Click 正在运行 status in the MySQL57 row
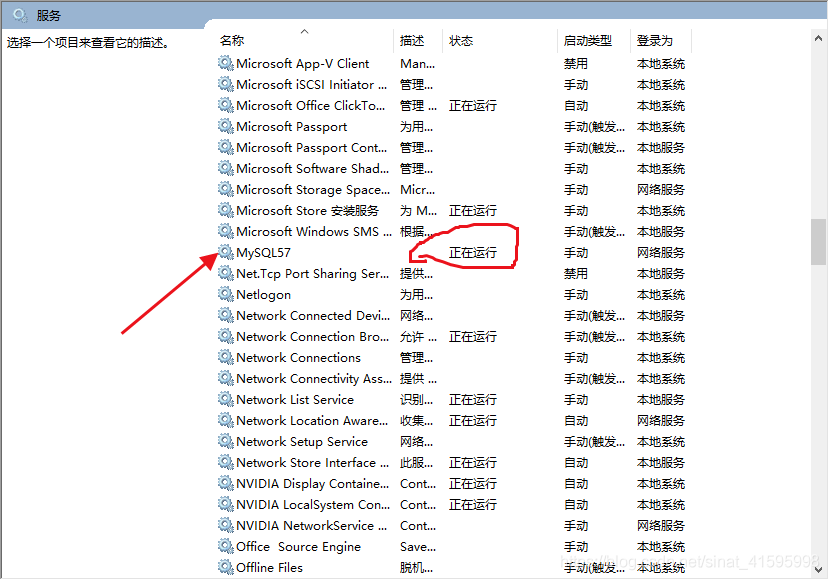829x580 pixels. [473, 253]
